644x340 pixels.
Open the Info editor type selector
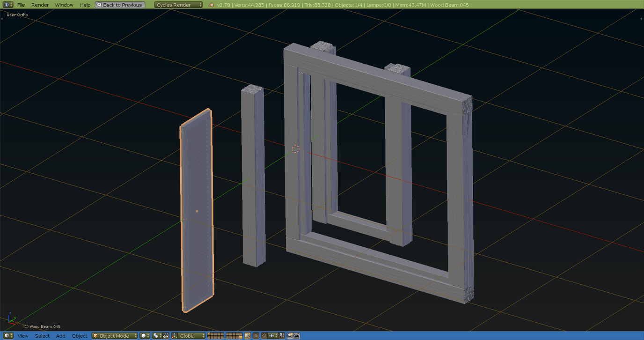point(8,5)
